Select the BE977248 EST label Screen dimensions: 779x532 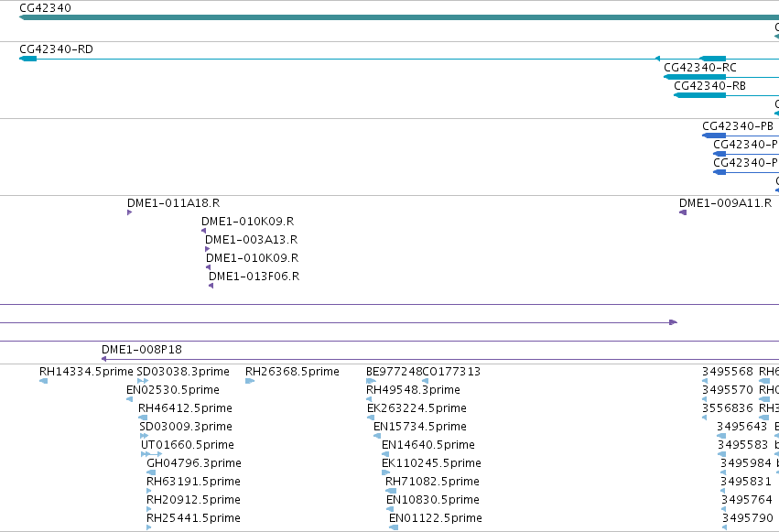[394, 372]
